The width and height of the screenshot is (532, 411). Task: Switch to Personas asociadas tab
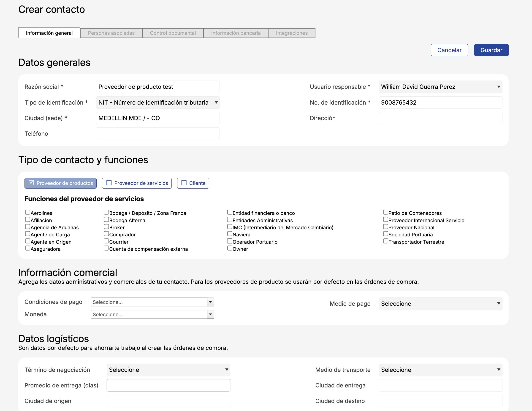(x=111, y=33)
